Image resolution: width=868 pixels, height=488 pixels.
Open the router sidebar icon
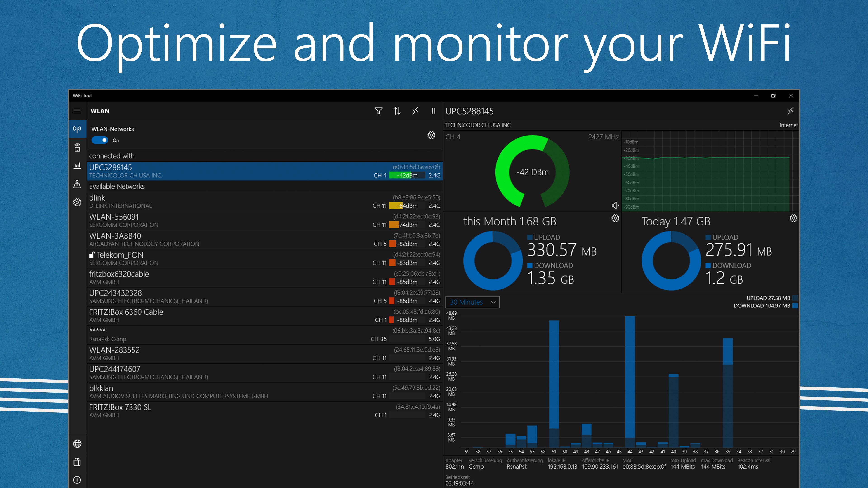coord(77,148)
